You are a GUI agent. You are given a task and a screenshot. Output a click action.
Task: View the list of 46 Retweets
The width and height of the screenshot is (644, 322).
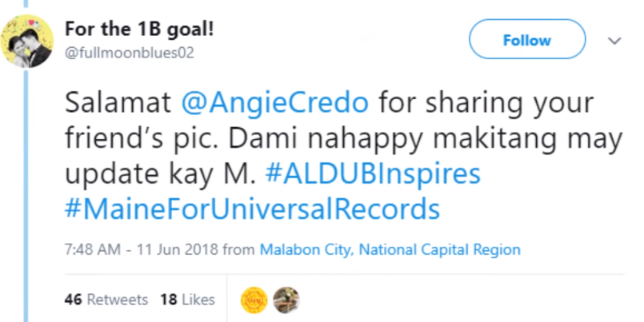point(106,300)
